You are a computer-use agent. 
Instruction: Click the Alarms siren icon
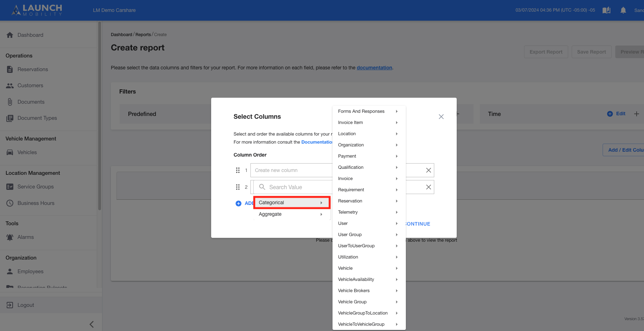10,237
